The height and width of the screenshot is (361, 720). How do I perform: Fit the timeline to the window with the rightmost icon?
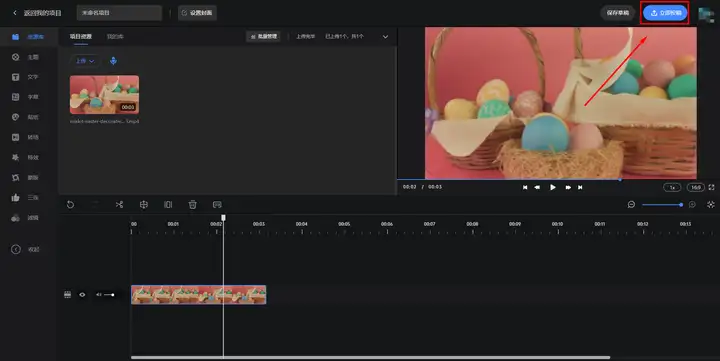click(711, 205)
